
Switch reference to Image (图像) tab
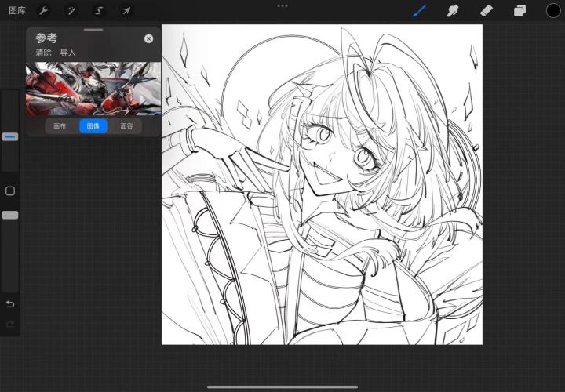point(93,126)
